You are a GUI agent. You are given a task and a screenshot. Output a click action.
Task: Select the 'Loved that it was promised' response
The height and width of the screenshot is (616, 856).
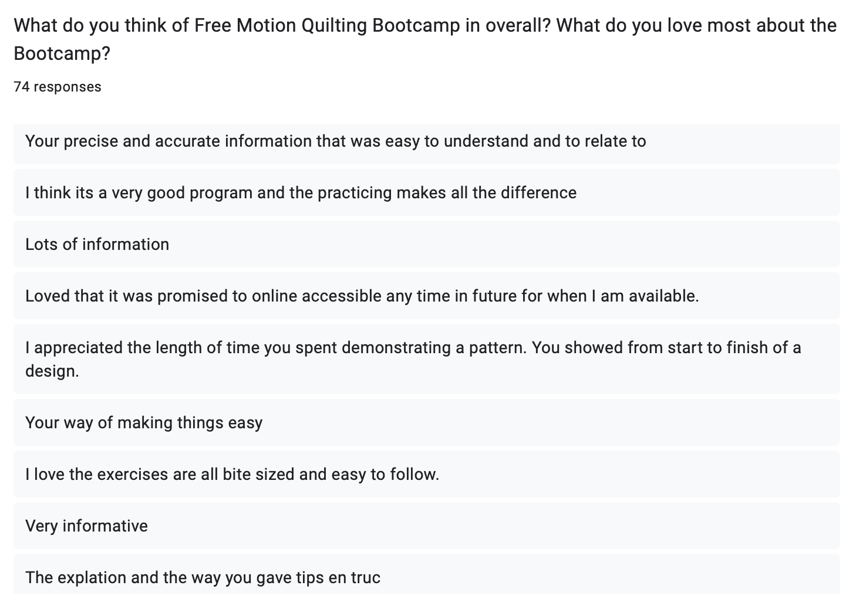point(427,296)
